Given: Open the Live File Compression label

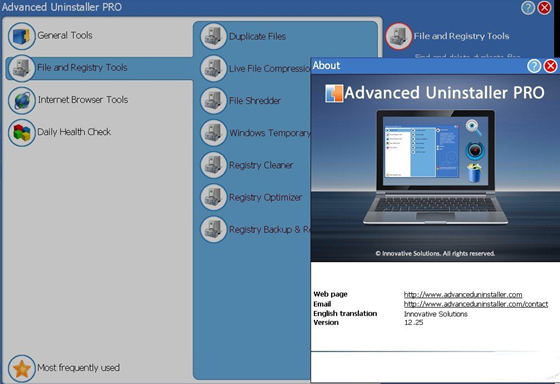Looking at the screenshot, I should 270,69.
